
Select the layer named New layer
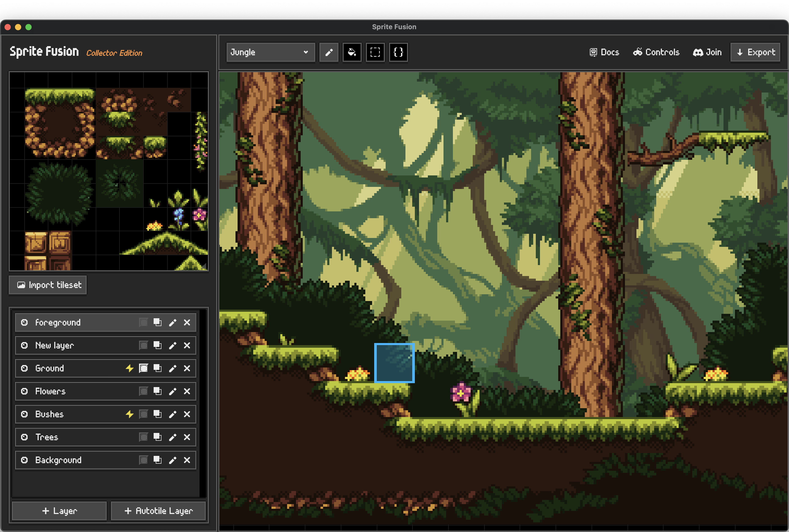[55, 345]
